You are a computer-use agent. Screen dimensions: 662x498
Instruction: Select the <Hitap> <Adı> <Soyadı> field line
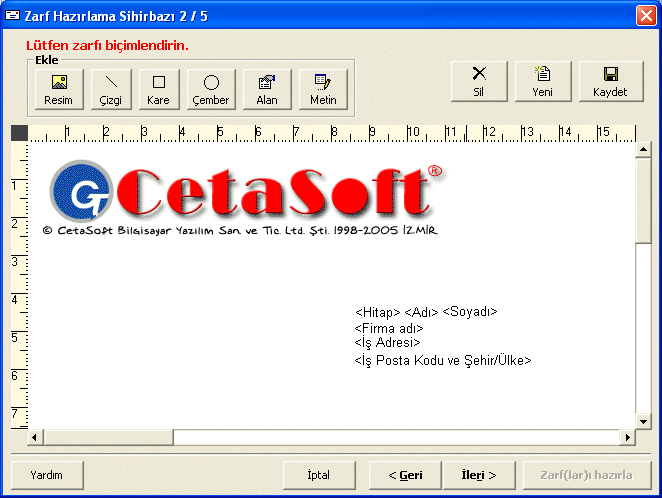click(x=426, y=312)
